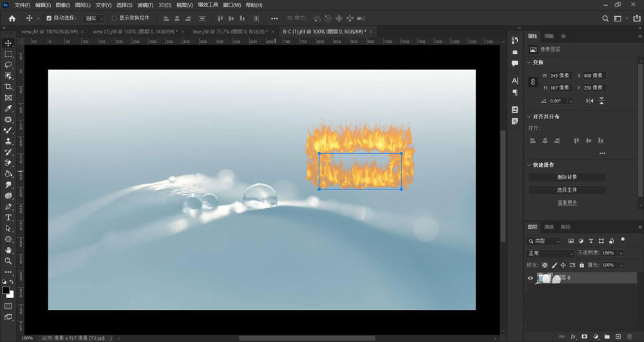Hide 图层 0 using the eye icon
Viewport: 644px width, 342px height.
[531, 278]
